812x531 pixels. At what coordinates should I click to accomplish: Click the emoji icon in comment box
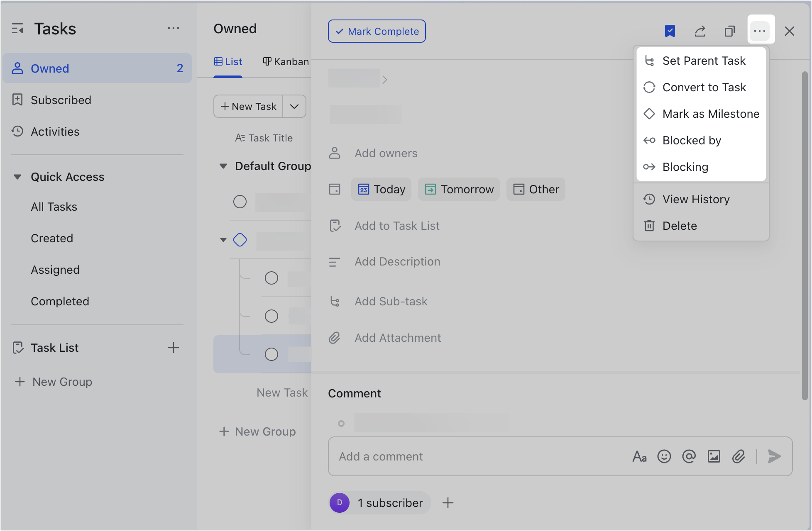click(664, 456)
